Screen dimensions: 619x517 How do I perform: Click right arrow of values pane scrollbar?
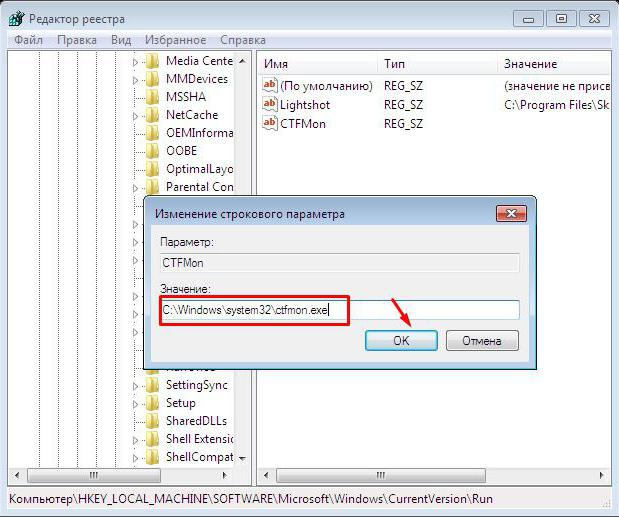coord(602,475)
